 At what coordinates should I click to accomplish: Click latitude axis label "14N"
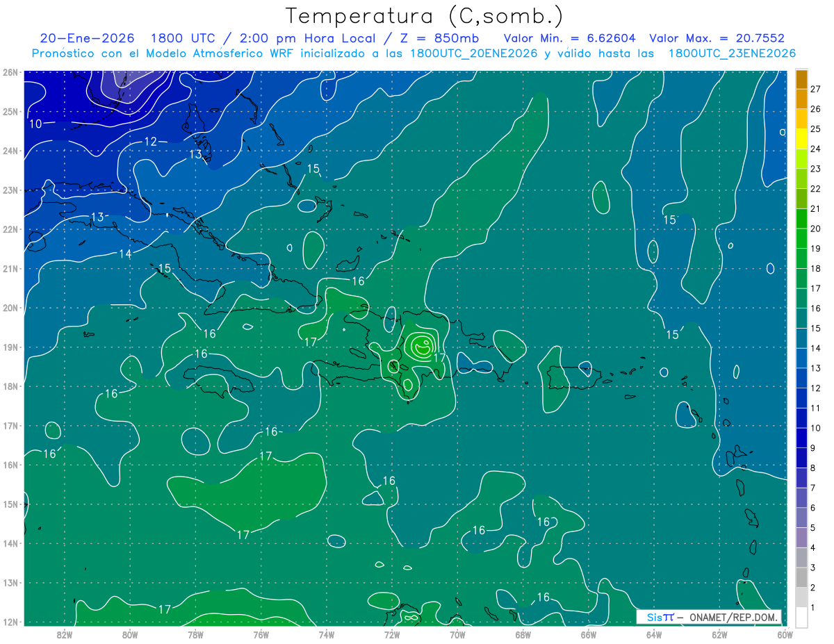coord(10,543)
